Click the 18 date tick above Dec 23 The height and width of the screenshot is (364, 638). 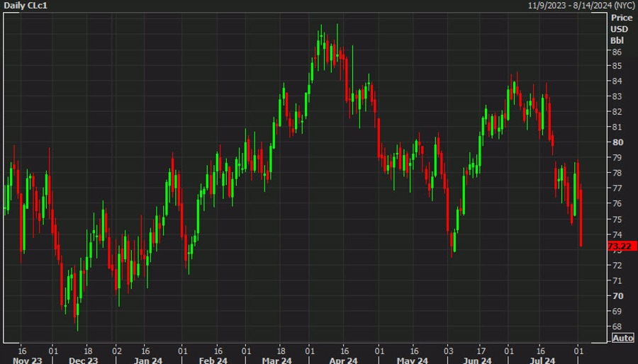[x=88, y=351]
